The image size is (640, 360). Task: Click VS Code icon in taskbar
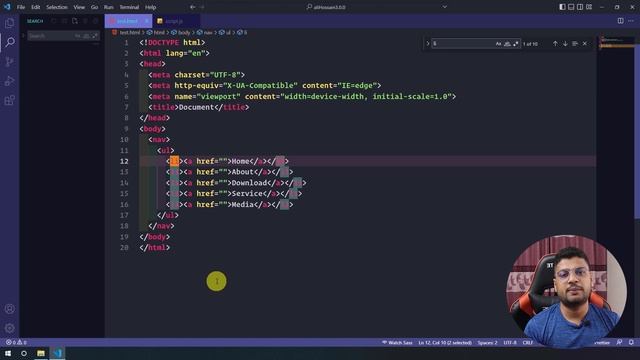(x=58, y=353)
